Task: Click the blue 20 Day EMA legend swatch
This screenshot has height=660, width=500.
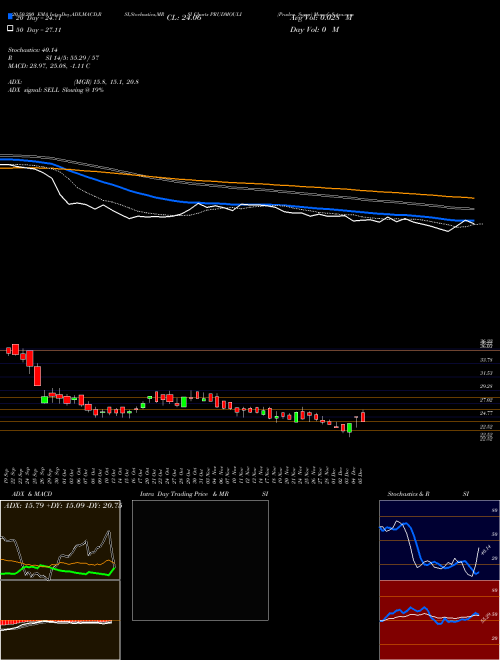Action: tap(10, 16)
